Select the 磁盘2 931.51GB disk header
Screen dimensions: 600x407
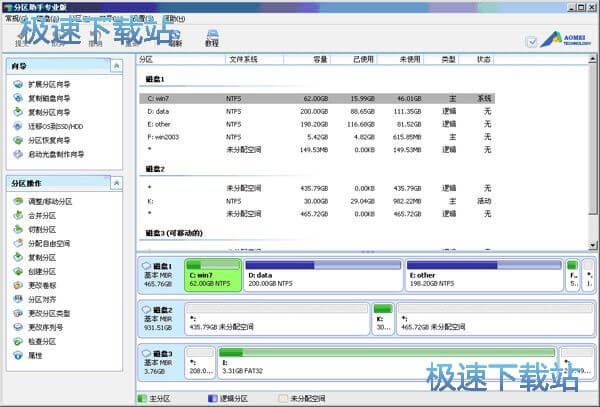click(x=160, y=319)
